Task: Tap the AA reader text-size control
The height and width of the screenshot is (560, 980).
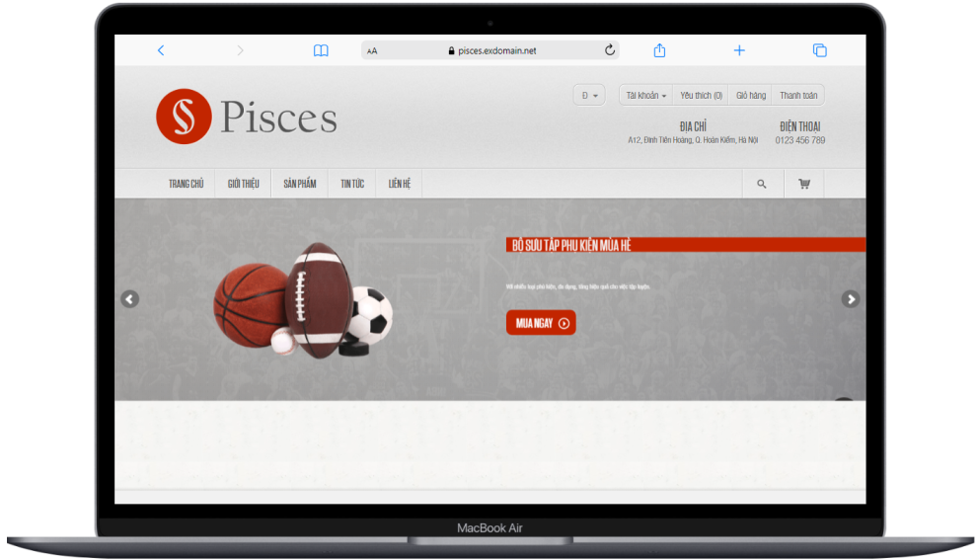Action: coord(372,51)
